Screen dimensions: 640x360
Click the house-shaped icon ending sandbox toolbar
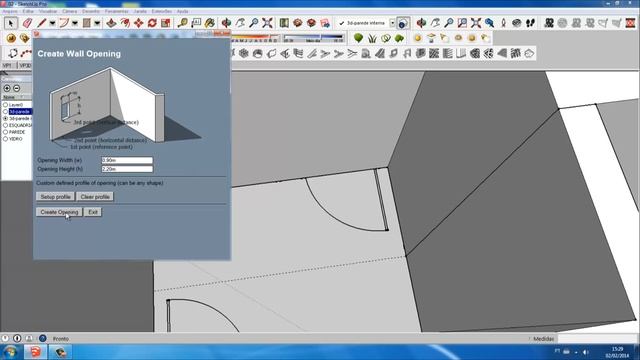point(529,53)
